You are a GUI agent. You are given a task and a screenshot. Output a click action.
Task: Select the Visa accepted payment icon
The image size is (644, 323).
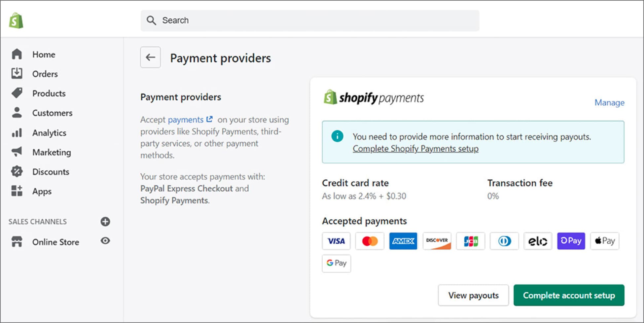click(336, 241)
